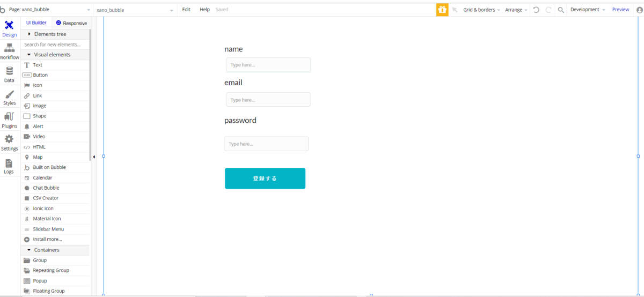
Task: Add a Slidebar Menu element
Action: tap(55, 229)
